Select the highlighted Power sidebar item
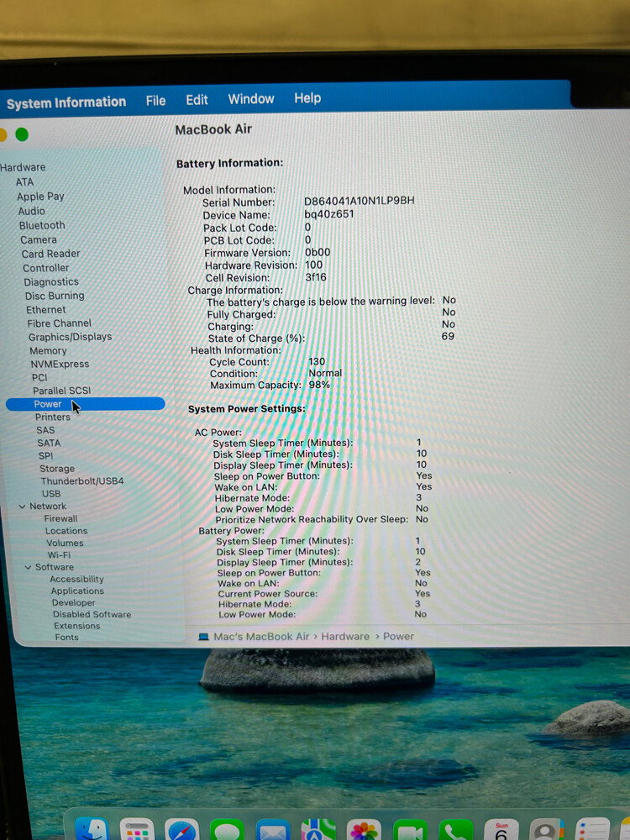The width and height of the screenshot is (630, 840). click(x=86, y=404)
